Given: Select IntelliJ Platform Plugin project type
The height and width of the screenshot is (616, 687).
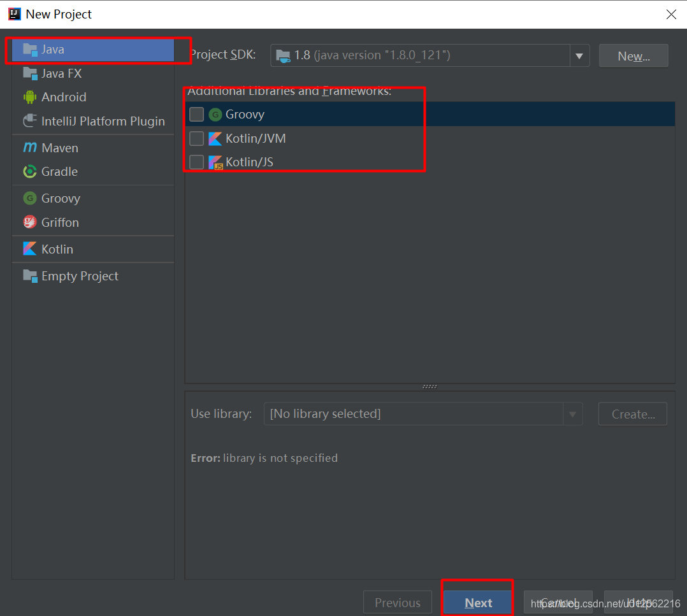Looking at the screenshot, I should [93, 121].
